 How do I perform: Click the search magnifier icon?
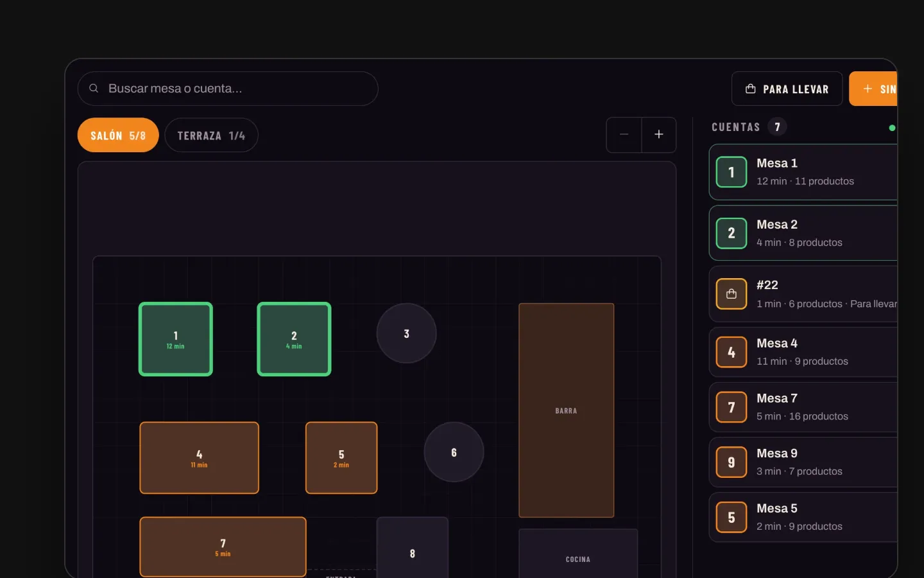(94, 89)
